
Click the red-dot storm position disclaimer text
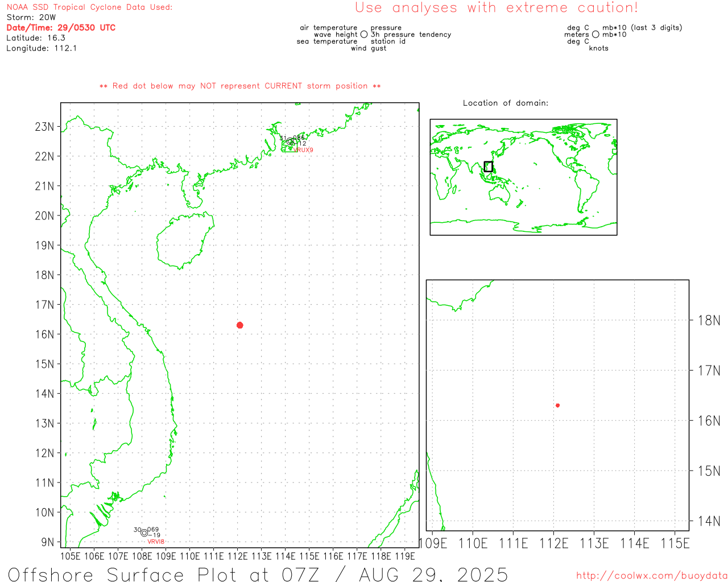[240, 86]
